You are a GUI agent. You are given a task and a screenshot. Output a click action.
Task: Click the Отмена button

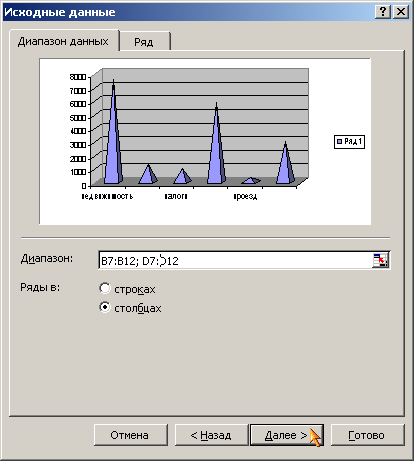[x=131, y=435]
